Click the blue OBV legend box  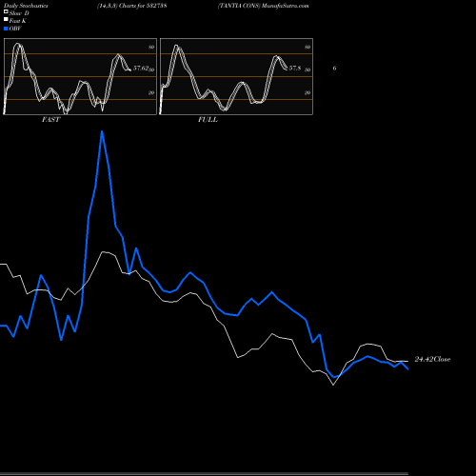coord(6,29)
